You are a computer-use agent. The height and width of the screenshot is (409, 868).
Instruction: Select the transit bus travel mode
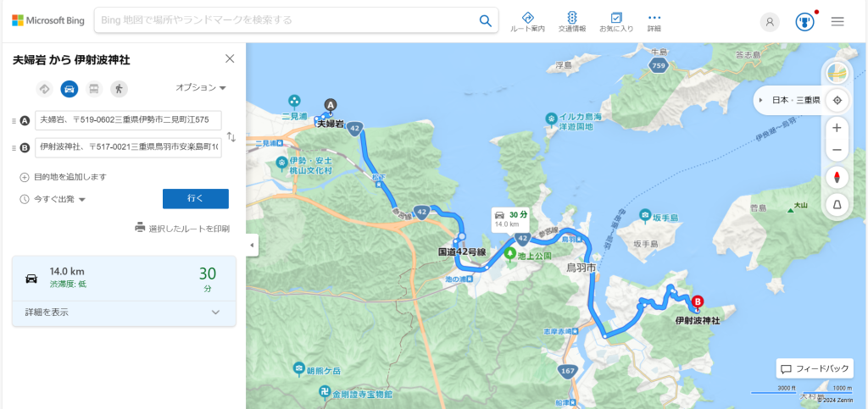coord(94,88)
